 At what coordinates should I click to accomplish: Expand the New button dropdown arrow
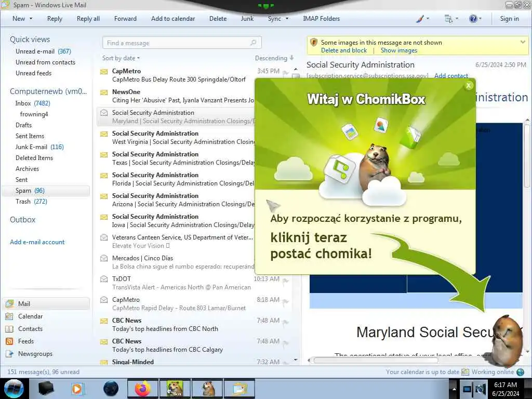(x=31, y=19)
